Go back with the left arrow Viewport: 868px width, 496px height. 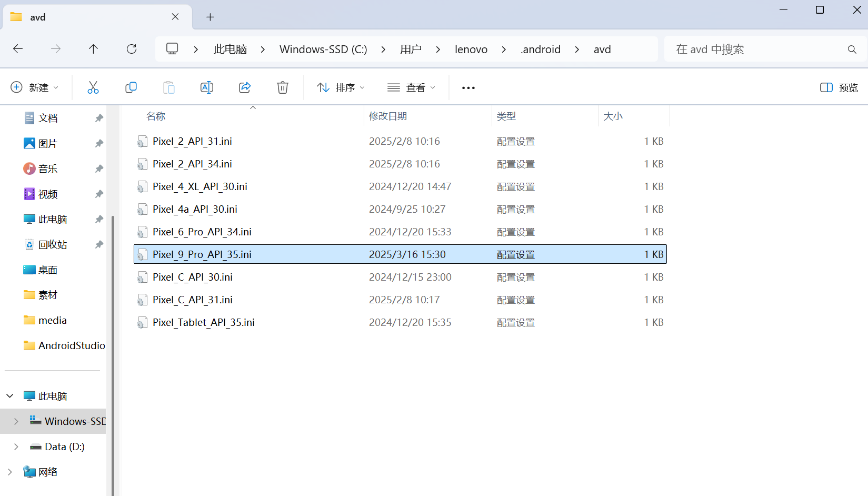tap(18, 49)
